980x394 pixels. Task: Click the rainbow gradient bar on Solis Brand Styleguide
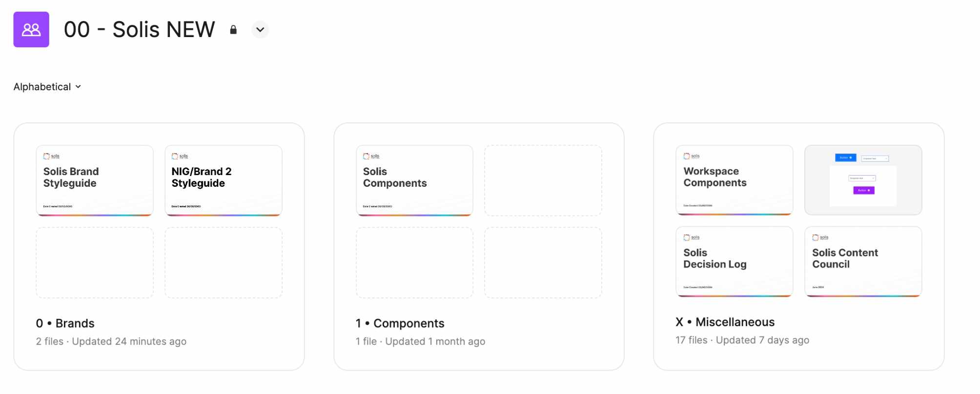point(95,215)
